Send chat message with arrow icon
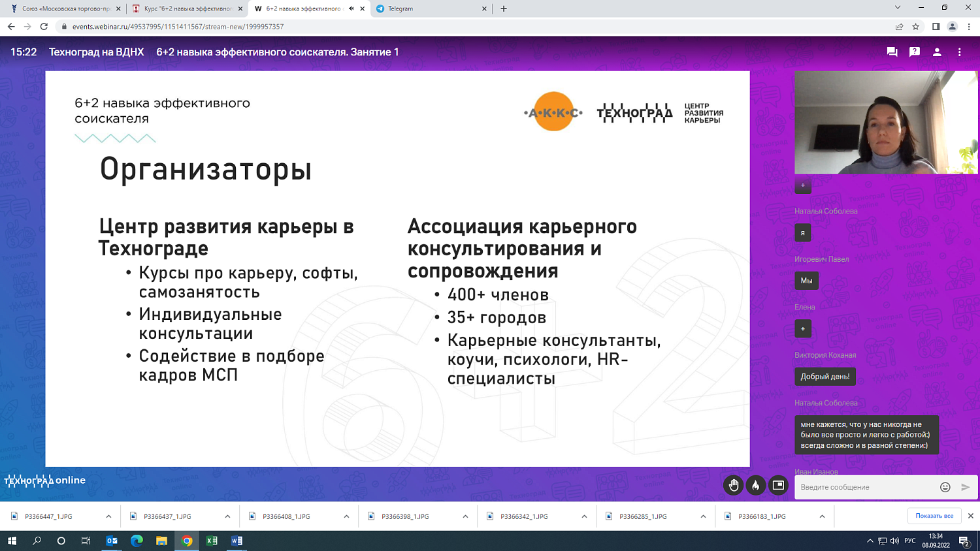Viewport: 980px width, 551px height. [966, 487]
